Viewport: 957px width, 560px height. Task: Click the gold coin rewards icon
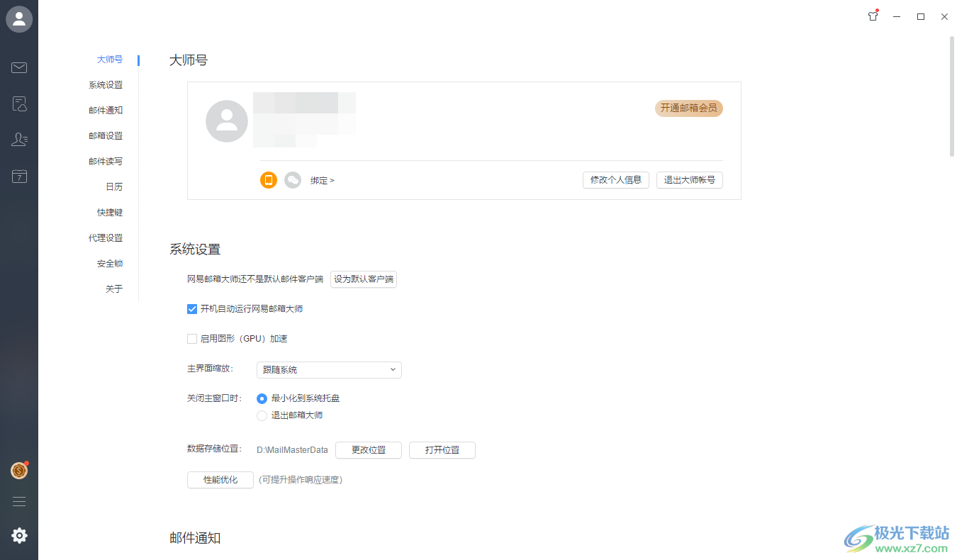[19, 470]
